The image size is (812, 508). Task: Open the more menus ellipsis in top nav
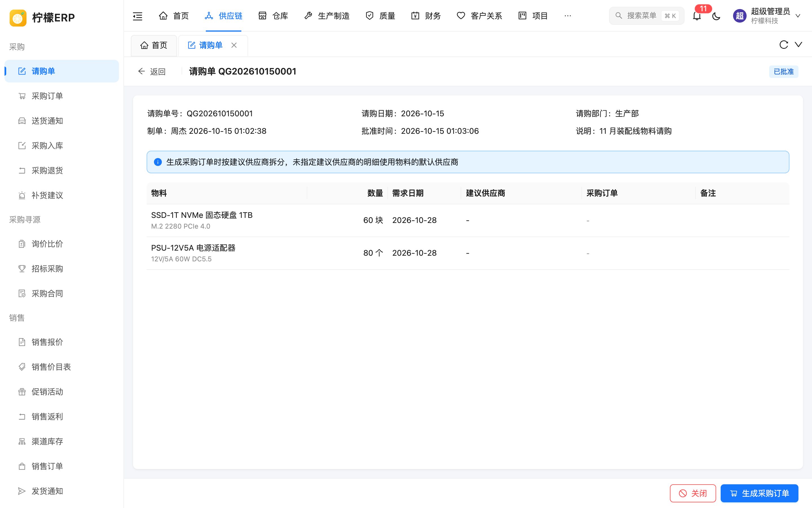(568, 16)
